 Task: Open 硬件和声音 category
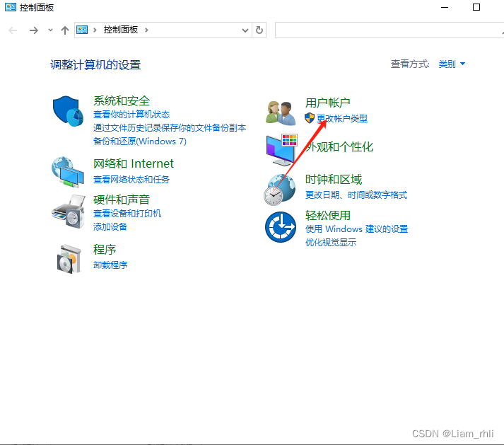(x=122, y=200)
